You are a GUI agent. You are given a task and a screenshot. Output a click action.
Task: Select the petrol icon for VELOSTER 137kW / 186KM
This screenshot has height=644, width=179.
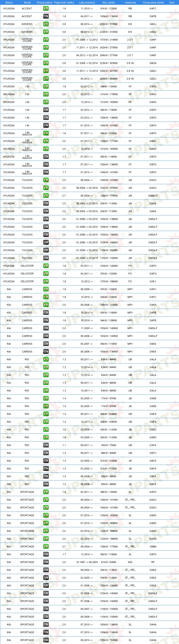click(x=46, y=281)
